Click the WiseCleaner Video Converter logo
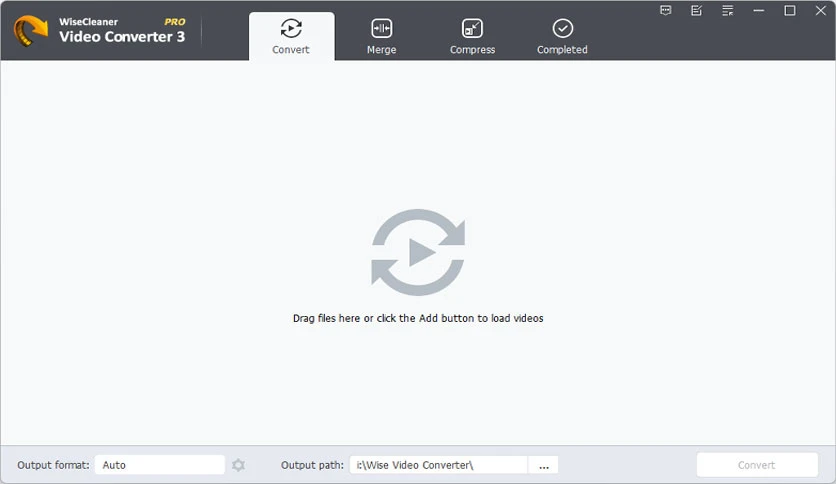The image size is (836, 484). [30, 30]
